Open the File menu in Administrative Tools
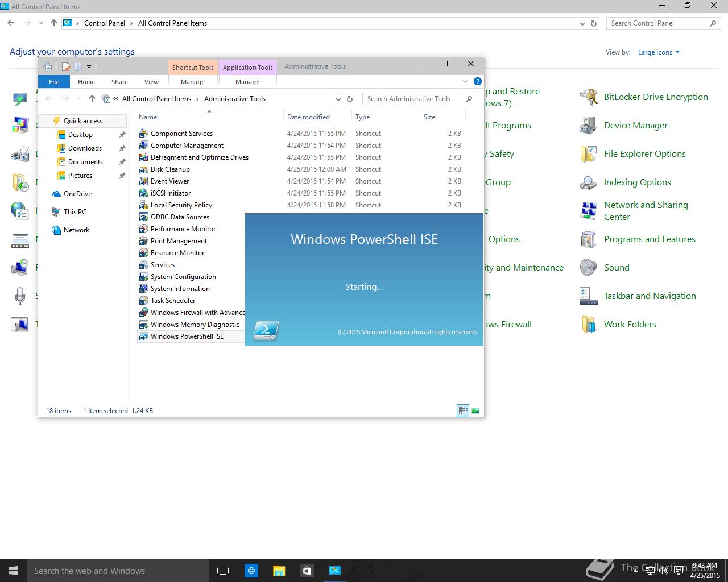Image resolution: width=728 pixels, height=582 pixels. (x=54, y=82)
